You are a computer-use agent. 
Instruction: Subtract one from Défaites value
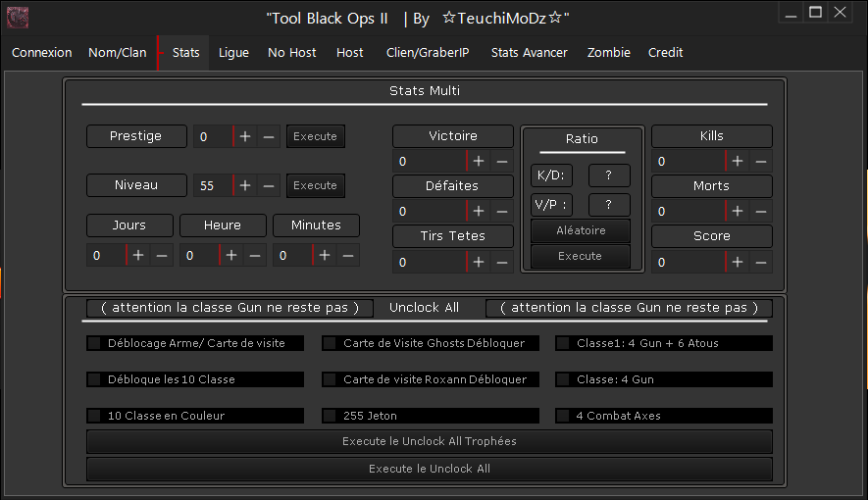tap(502, 212)
